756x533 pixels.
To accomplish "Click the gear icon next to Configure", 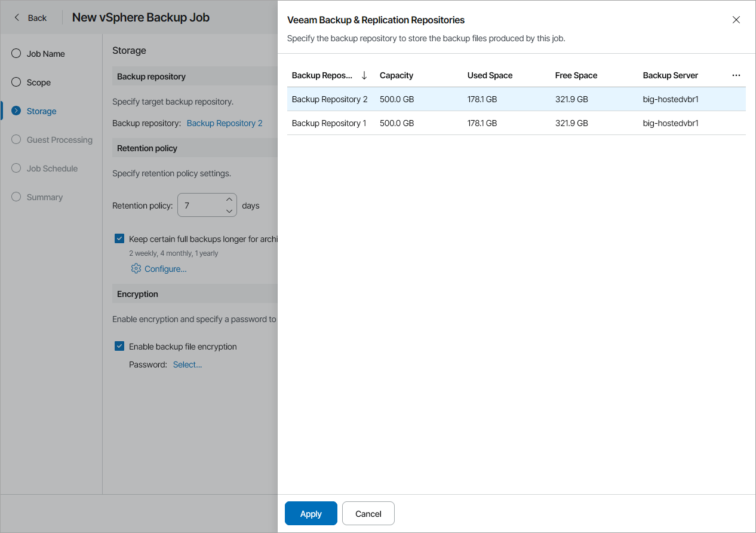I will [136, 268].
